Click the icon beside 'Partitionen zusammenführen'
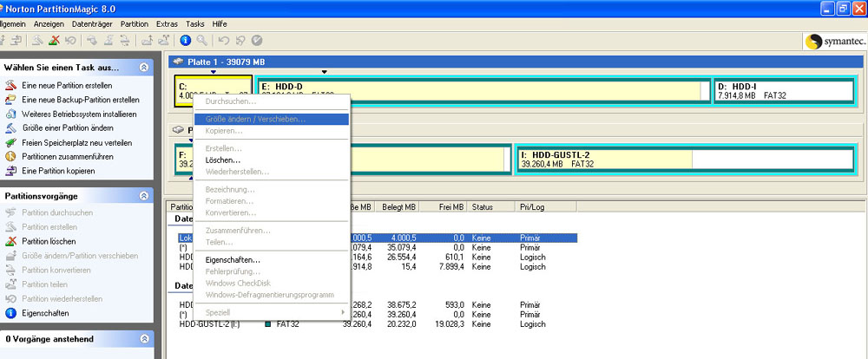 11,157
